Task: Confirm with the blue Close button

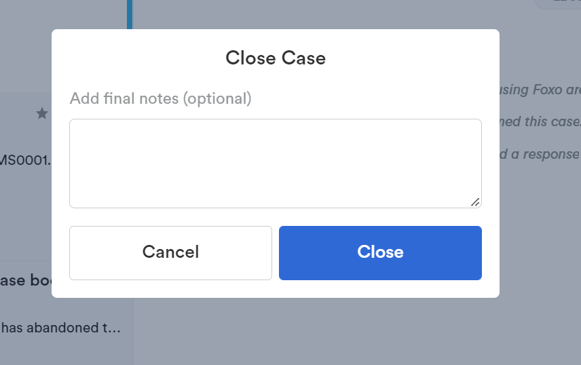Action: coord(380,253)
